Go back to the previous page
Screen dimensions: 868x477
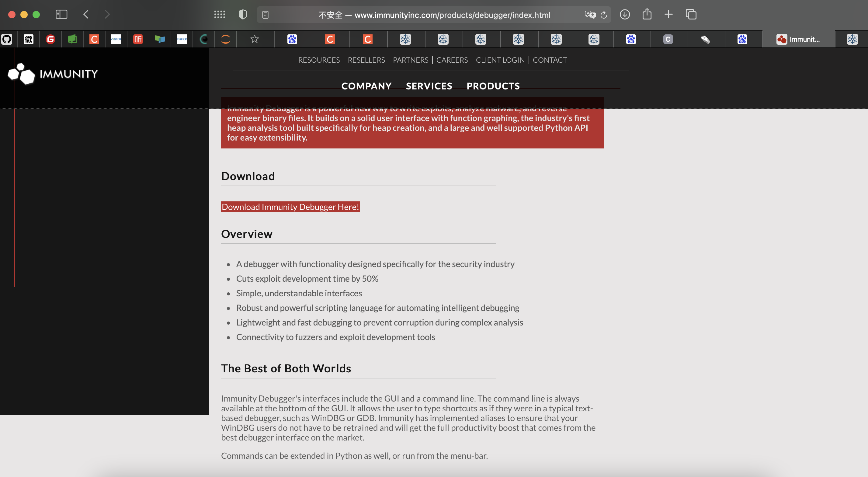click(86, 14)
